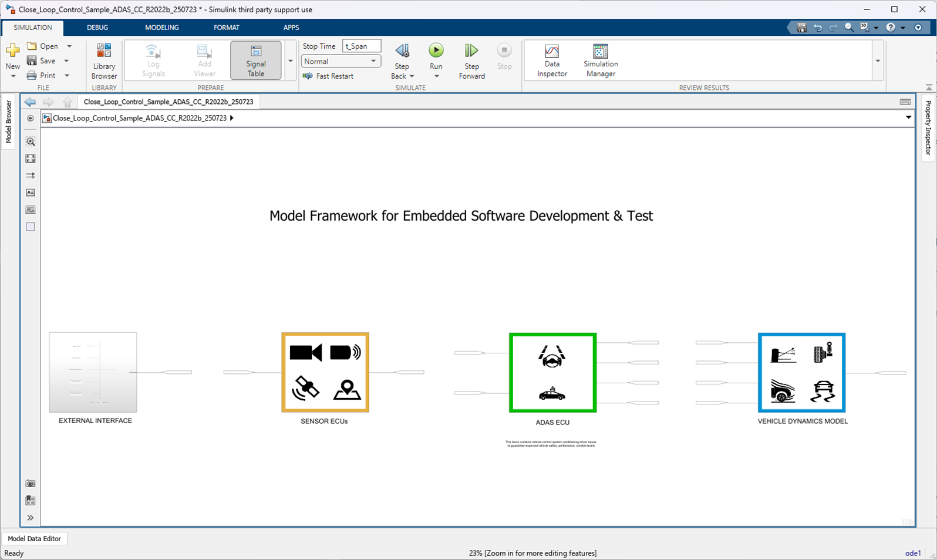Run the simulation
The width and height of the screenshot is (937, 560).
pyautogui.click(x=436, y=50)
